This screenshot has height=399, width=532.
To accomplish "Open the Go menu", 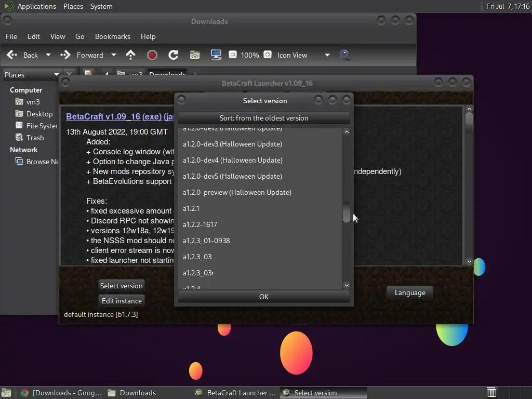I will point(79,36).
